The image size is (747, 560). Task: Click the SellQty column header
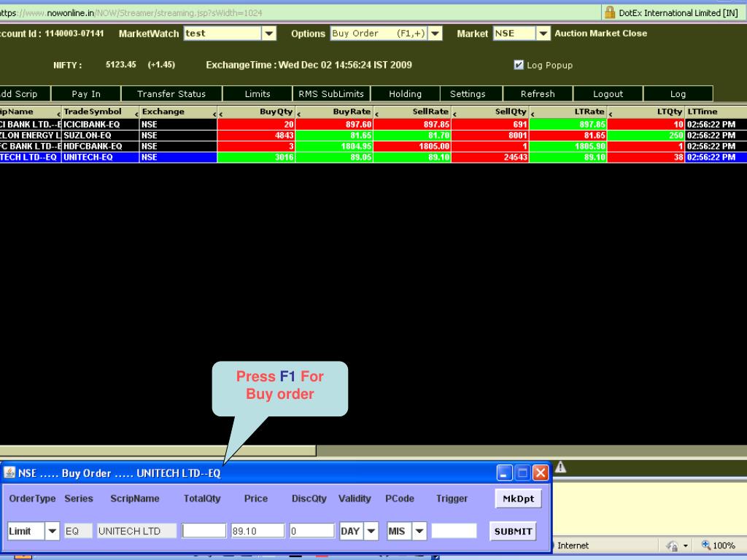point(491,112)
